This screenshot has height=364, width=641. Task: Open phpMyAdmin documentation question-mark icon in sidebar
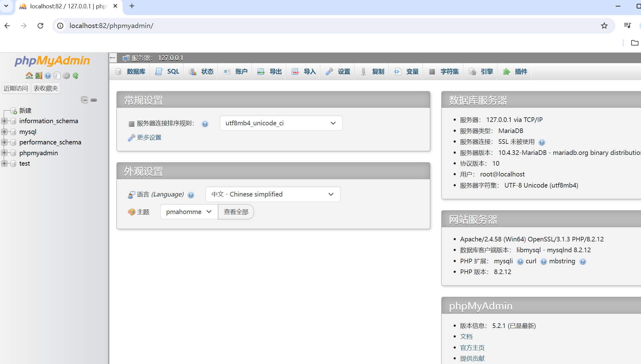tap(48, 75)
